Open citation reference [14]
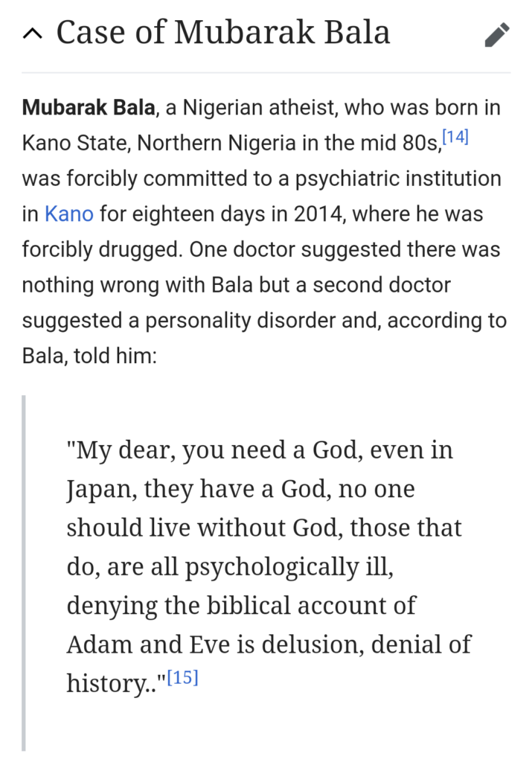This screenshot has width=532, height=762. click(455, 136)
